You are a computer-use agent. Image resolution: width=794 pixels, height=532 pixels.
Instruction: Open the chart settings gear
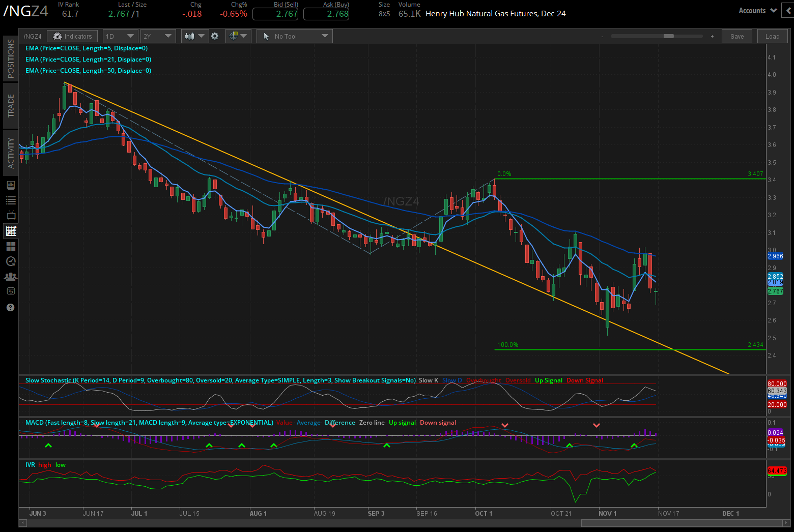click(x=215, y=36)
